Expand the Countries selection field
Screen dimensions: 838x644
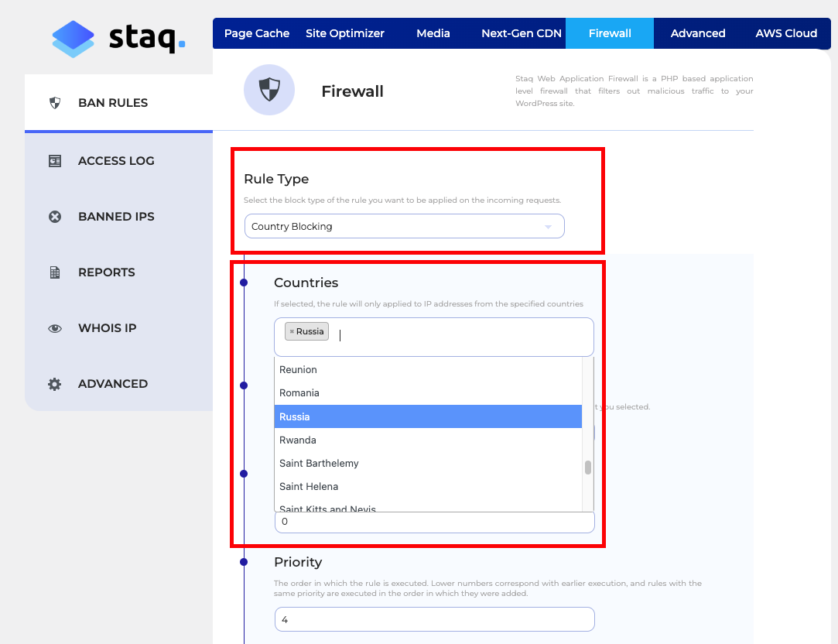click(433, 337)
